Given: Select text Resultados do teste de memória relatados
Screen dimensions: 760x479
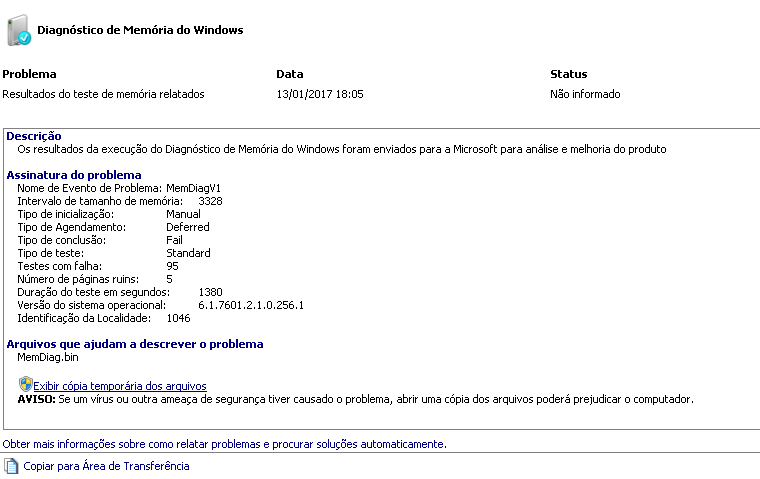Looking at the screenshot, I should tap(103, 94).
